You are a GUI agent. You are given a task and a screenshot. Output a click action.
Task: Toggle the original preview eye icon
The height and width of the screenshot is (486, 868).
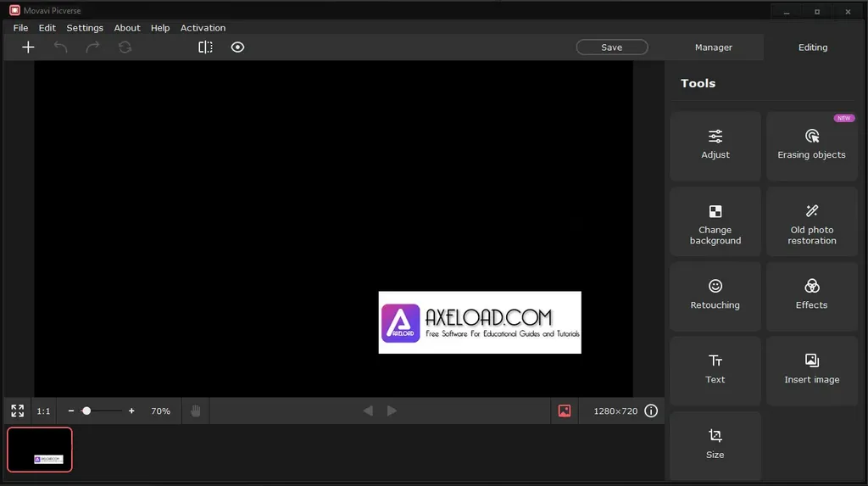coord(237,47)
